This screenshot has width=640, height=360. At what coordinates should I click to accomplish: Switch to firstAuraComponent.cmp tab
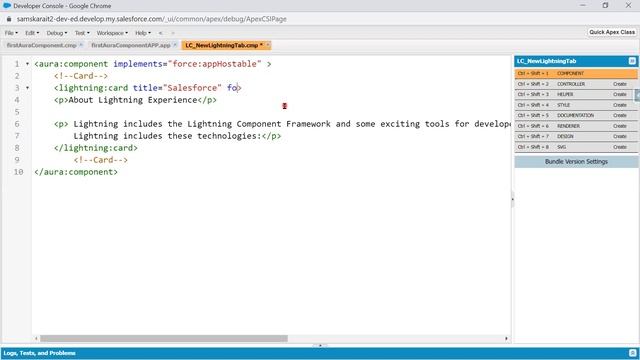41,45
